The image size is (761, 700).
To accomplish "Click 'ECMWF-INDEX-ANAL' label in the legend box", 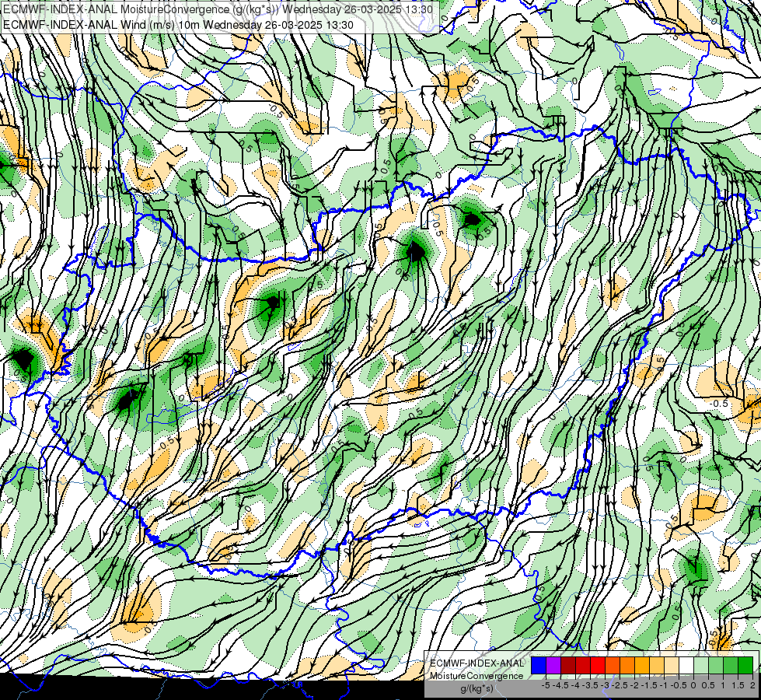I will [477, 663].
